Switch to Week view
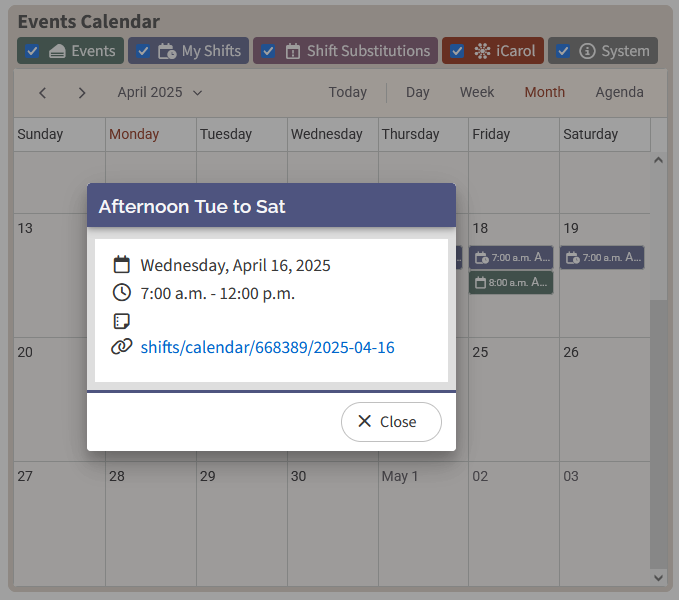This screenshot has height=600, width=679. [477, 92]
